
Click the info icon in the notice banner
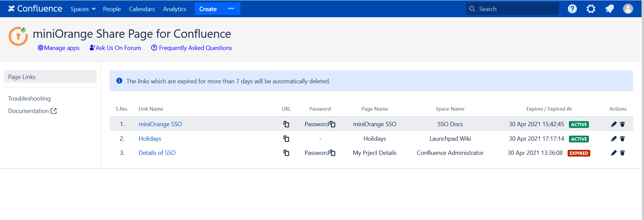coord(119,81)
